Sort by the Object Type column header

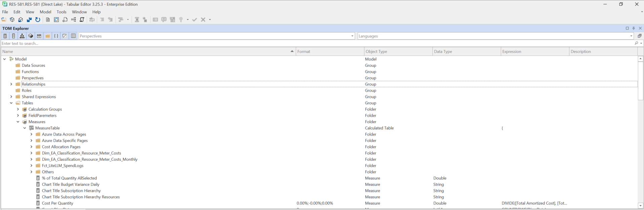[x=398, y=51]
